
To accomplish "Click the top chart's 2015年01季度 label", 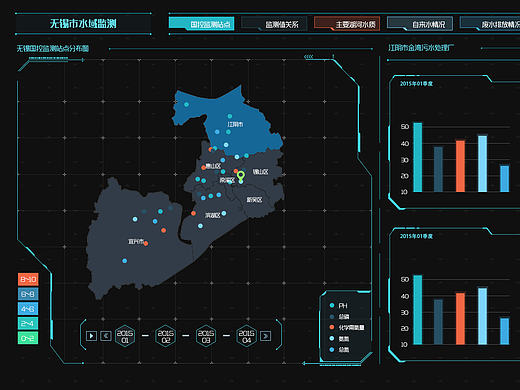I will [x=416, y=83].
